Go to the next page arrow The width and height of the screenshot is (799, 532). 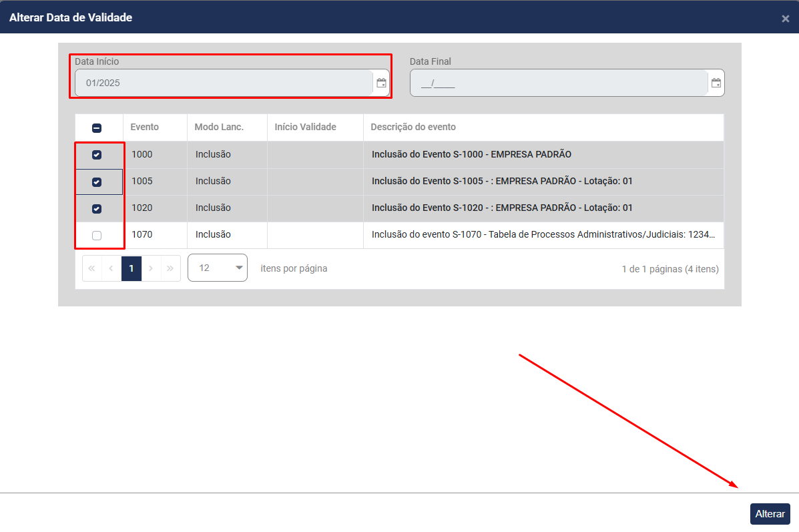[151, 268]
